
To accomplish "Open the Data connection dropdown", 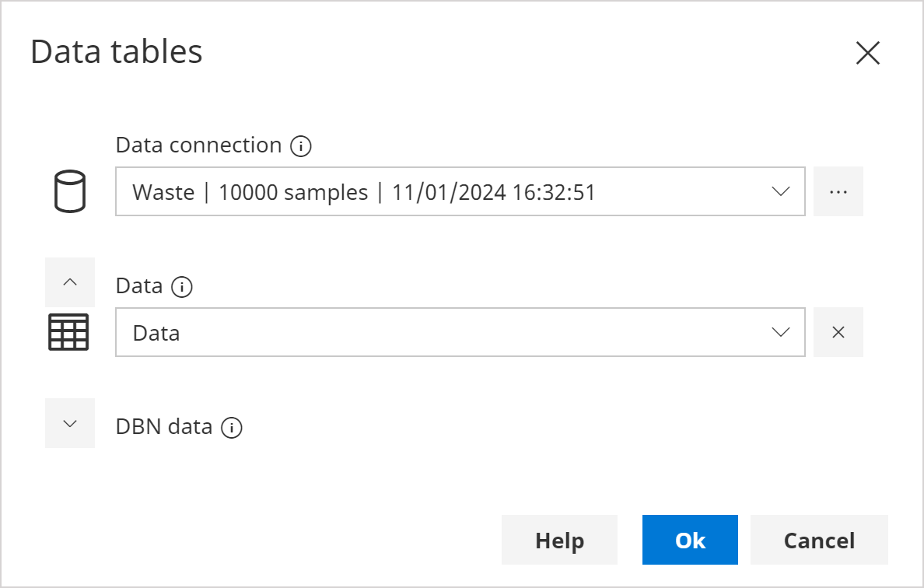I will 782,191.
